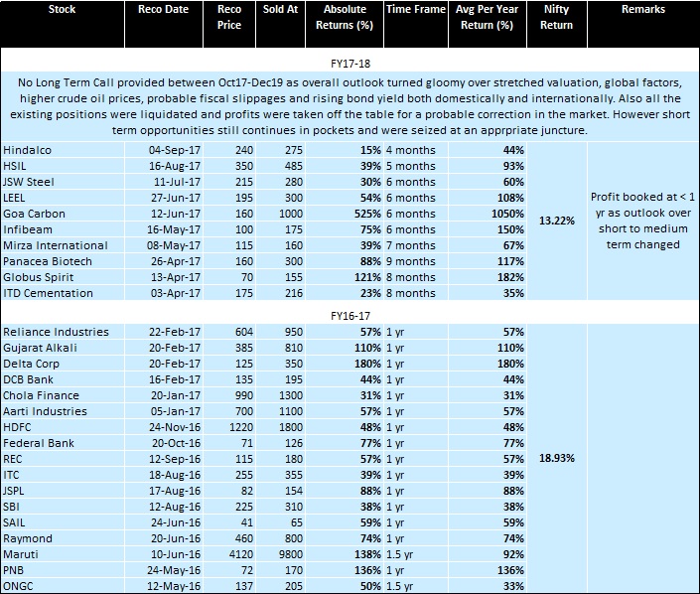The image size is (700, 594).
Task: Select Hindalco's 04-Sep-17 reco date
Action: tap(175, 150)
